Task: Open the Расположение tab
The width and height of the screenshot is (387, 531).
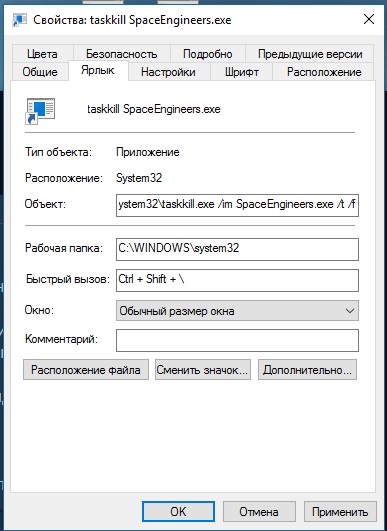Action: click(x=324, y=71)
